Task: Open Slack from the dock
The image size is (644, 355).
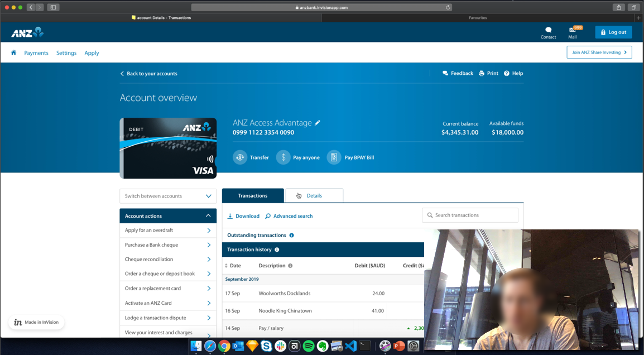Action: 280,346
